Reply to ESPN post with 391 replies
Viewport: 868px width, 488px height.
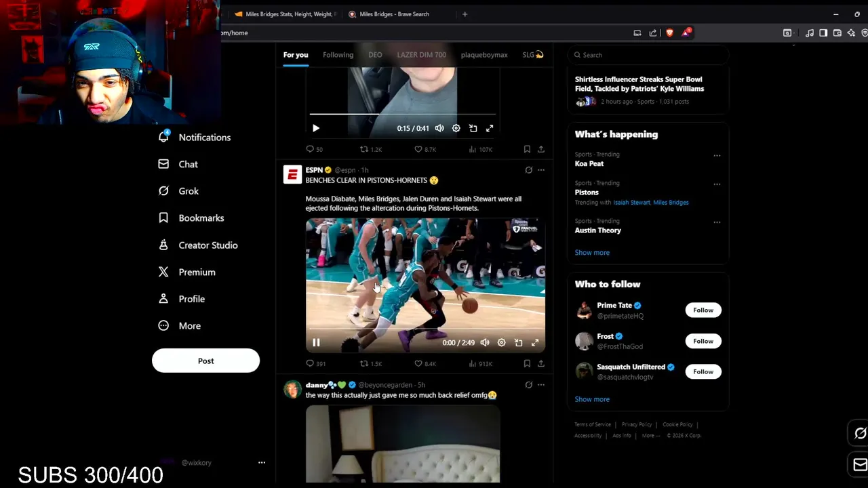tap(316, 364)
